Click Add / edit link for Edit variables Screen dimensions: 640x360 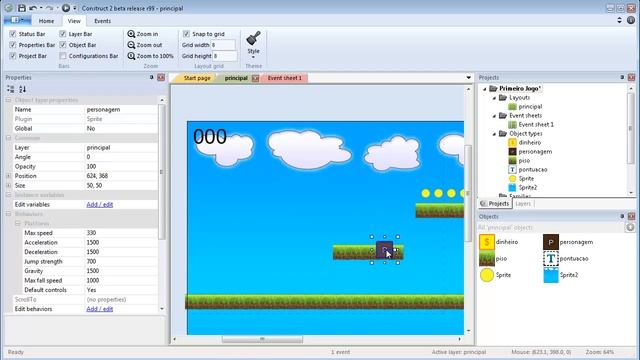click(x=100, y=204)
